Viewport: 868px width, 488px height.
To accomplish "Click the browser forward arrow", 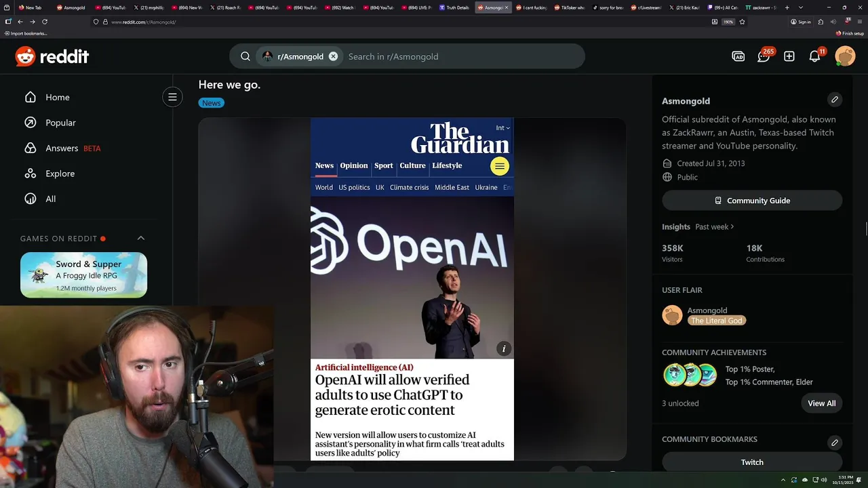I will (32, 22).
